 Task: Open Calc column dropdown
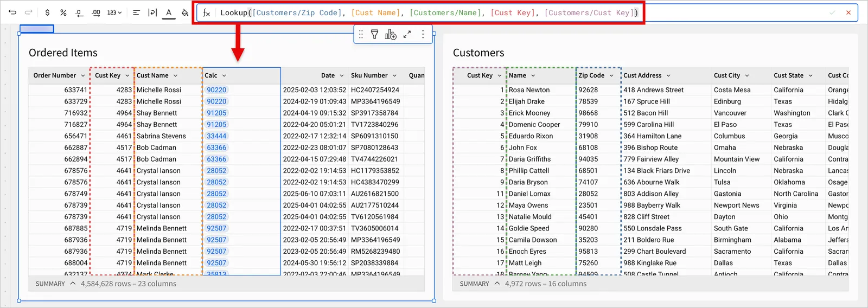224,75
